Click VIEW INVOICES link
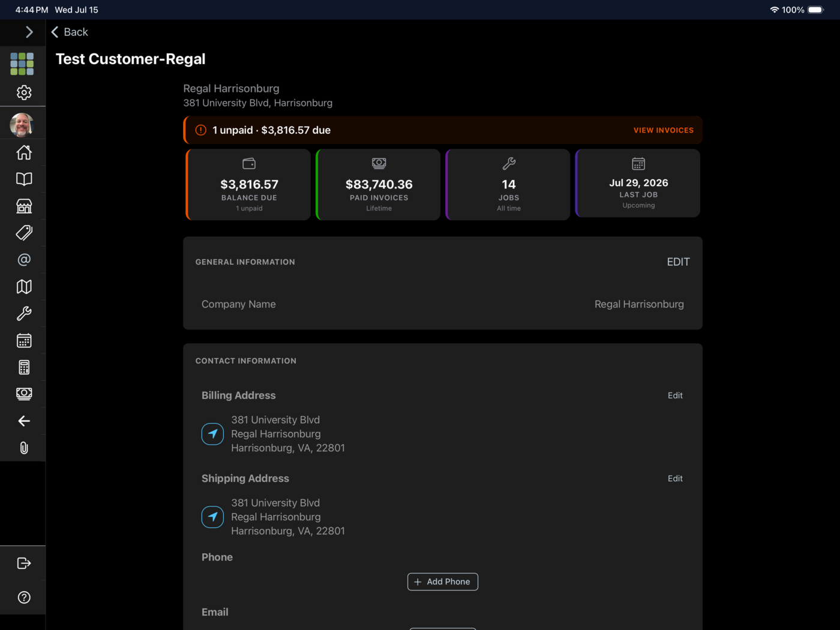840x630 pixels. (x=664, y=130)
